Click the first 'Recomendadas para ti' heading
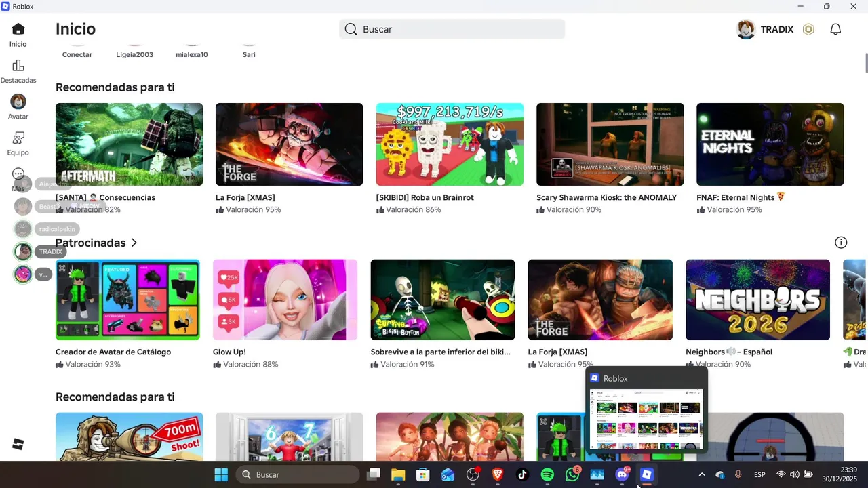The image size is (868, 488). click(115, 87)
